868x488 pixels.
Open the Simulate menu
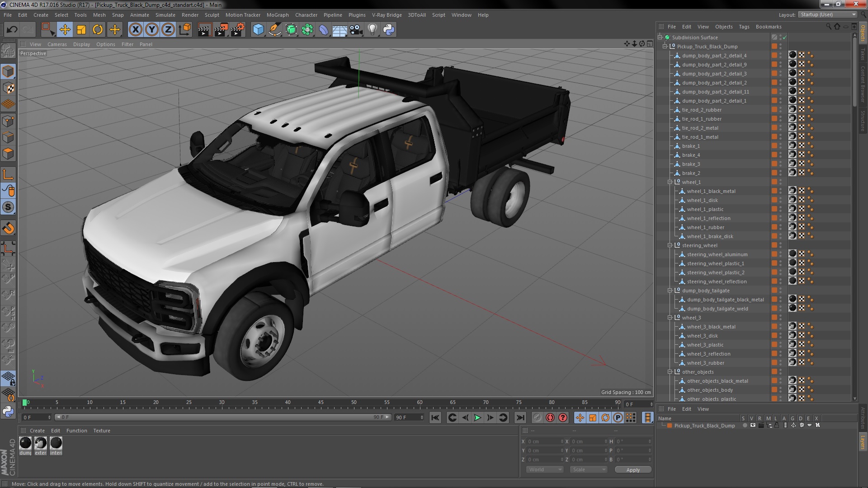pos(165,15)
